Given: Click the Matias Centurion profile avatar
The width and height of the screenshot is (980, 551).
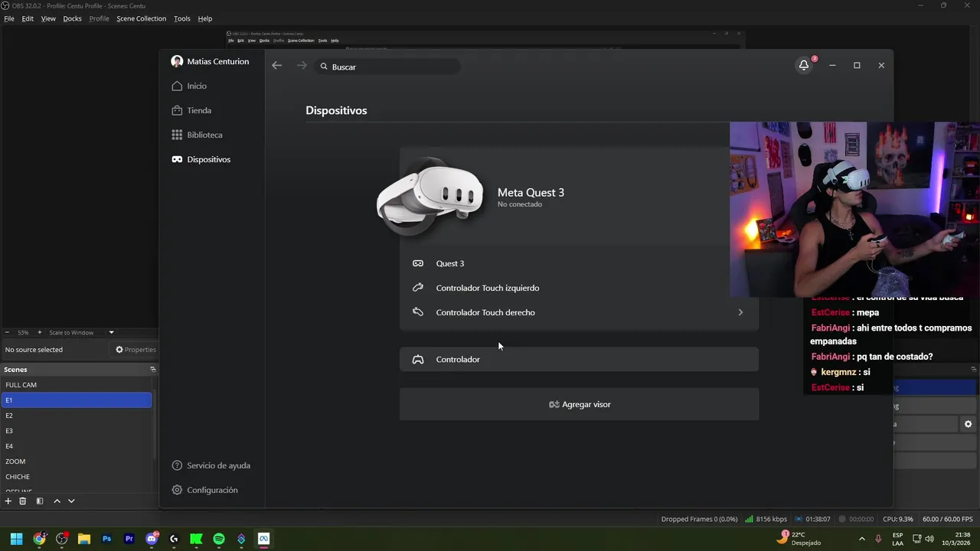Looking at the screenshot, I should point(177,61).
